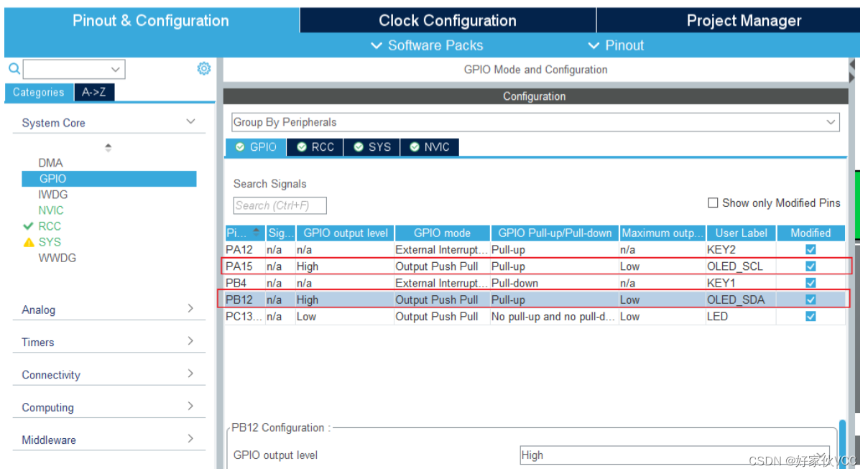The width and height of the screenshot is (868, 474).
Task: Sort by GPIO Pull-up/Pull-down column header
Action: [555, 233]
